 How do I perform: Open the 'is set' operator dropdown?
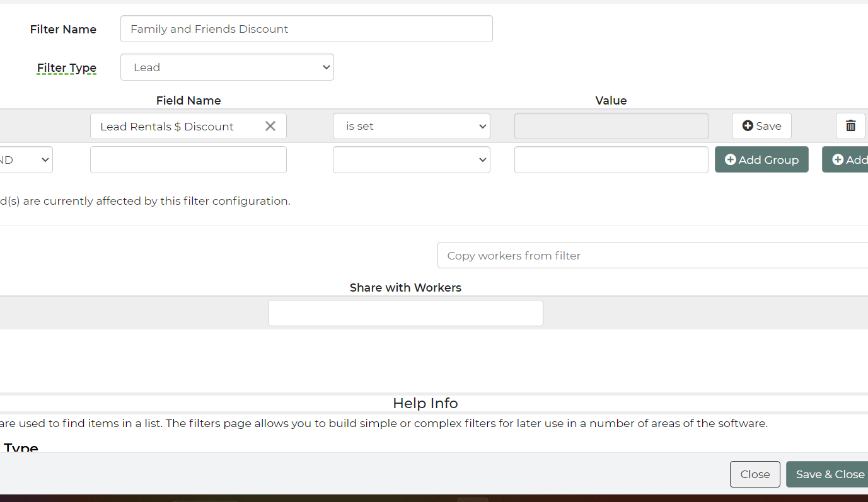point(411,126)
